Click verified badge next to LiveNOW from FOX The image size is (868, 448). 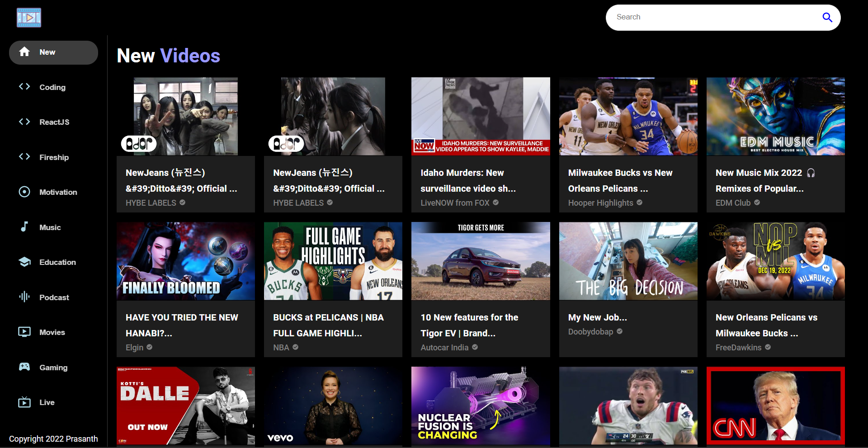495,203
